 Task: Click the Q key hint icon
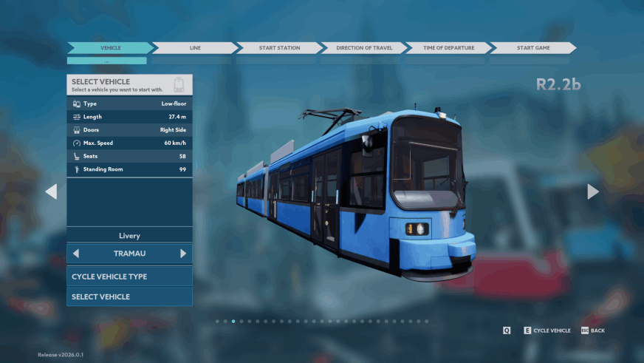pyautogui.click(x=507, y=330)
